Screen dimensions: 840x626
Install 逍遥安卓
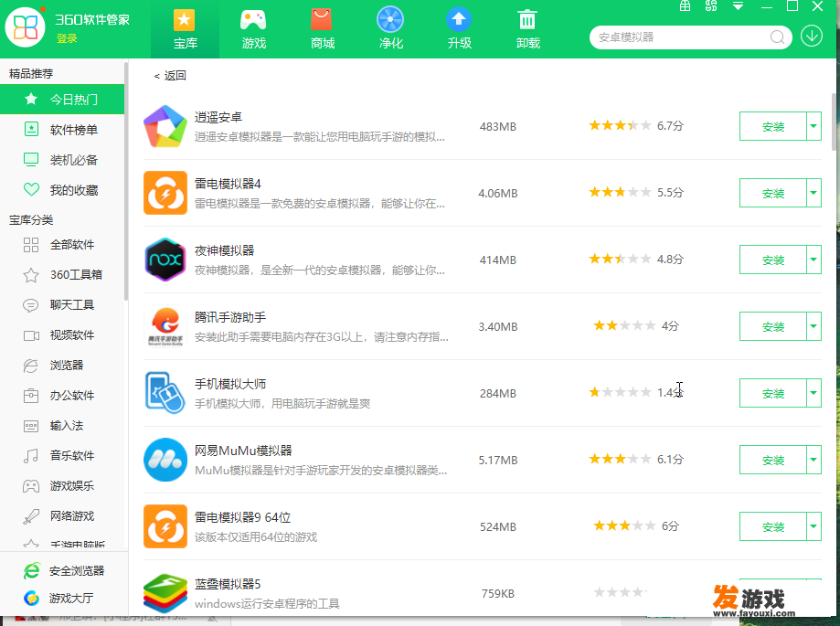(773, 126)
